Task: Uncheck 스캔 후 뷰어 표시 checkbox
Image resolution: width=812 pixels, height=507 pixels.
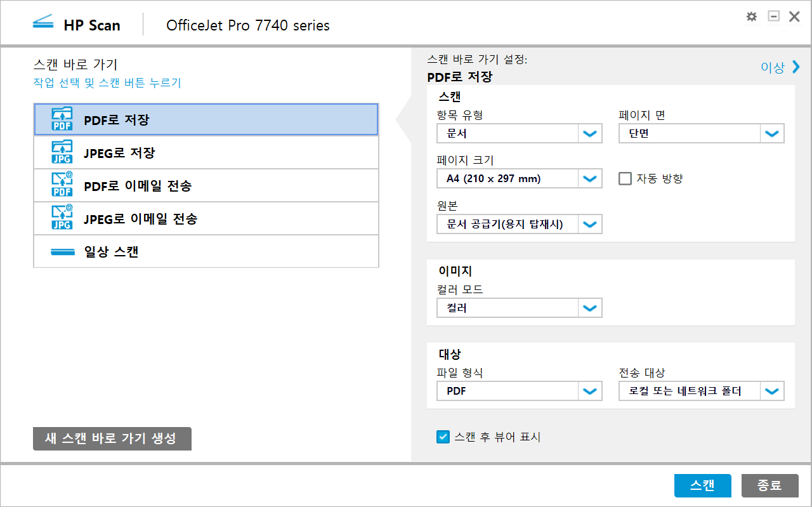Action: (x=443, y=437)
